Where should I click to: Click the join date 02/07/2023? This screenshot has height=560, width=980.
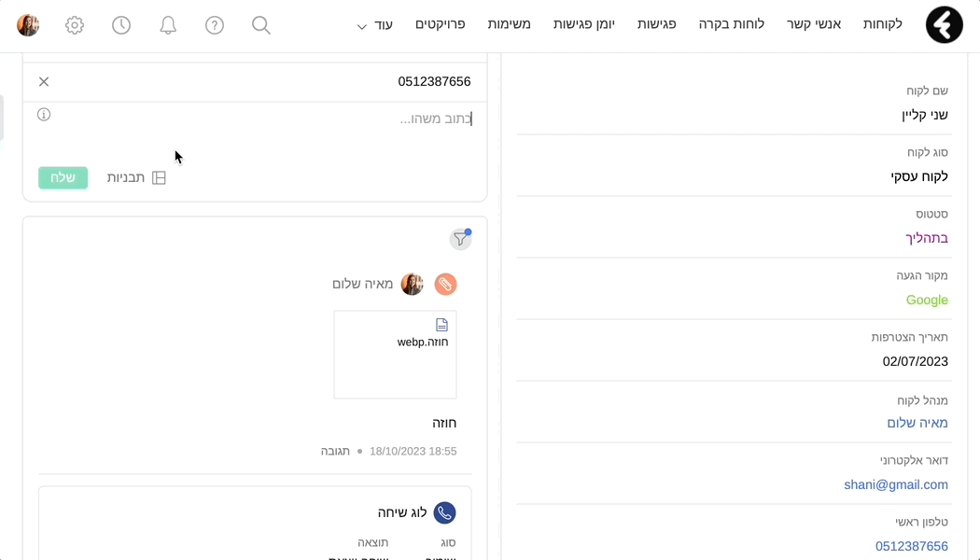point(915,362)
